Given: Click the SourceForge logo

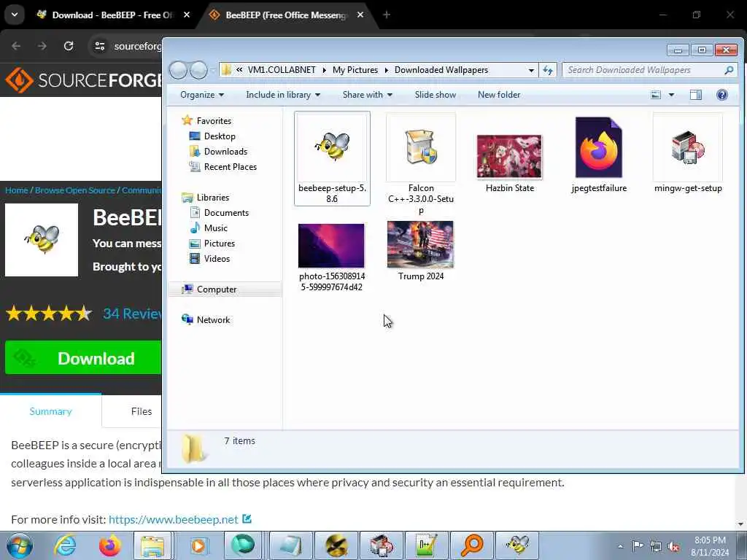Looking at the screenshot, I should coord(83,80).
